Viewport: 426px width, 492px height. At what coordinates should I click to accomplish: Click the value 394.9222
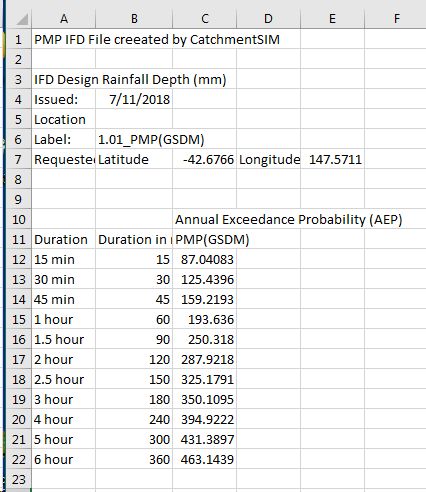(205, 419)
